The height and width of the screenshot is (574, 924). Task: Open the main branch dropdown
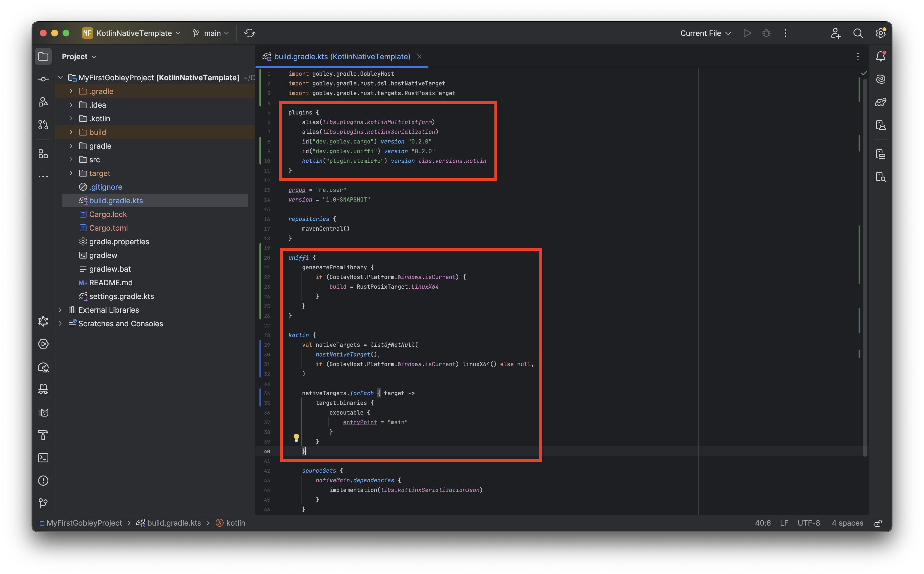(x=211, y=33)
